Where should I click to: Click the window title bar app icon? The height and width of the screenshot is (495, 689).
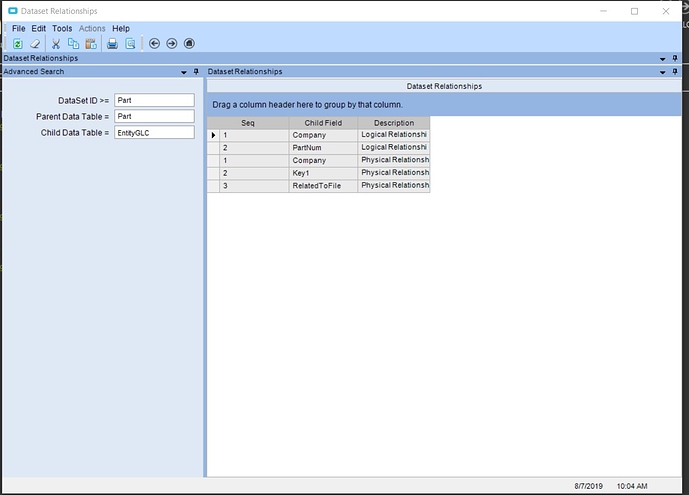13,11
